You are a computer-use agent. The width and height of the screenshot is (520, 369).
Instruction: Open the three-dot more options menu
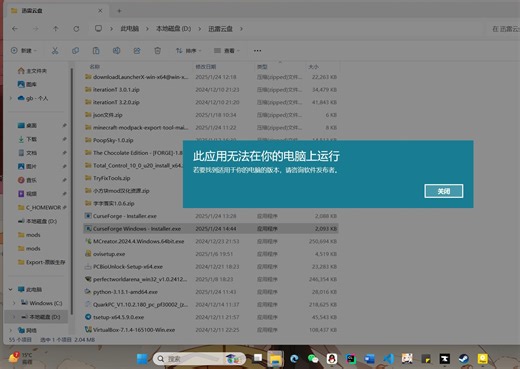[x=257, y=51]
